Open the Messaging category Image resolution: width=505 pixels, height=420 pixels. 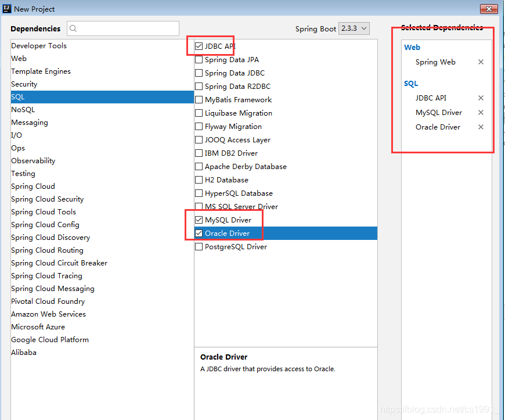coord(102,123)
